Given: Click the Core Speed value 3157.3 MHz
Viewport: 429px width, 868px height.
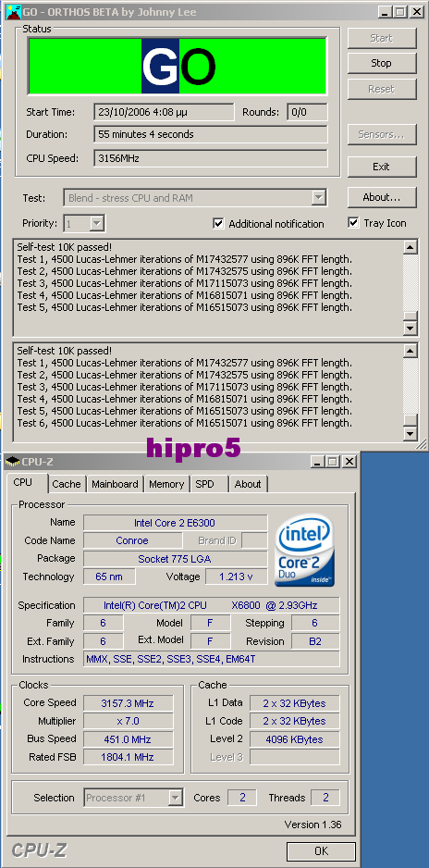Looking at the screenshot, I should pos(128,703).
